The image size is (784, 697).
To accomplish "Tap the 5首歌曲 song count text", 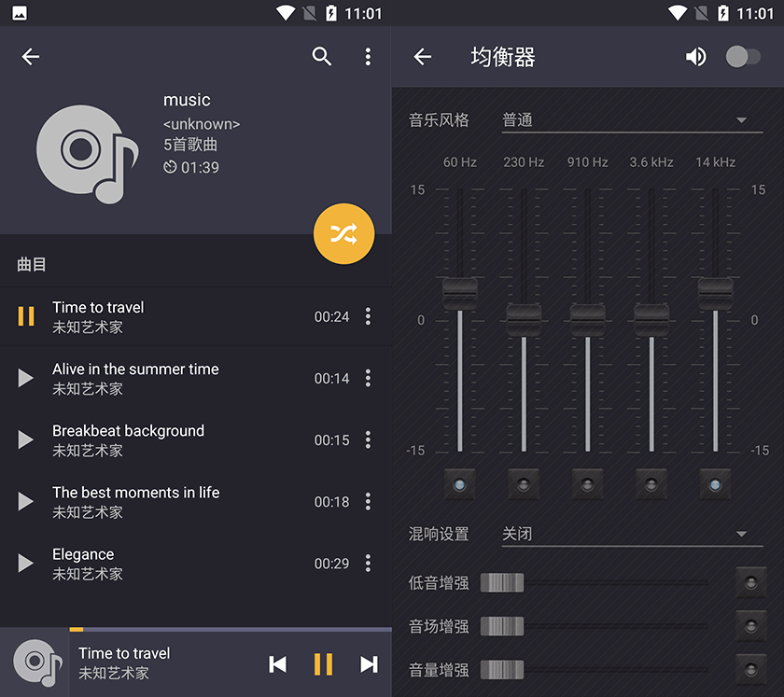I will pyautogui.click(x=190, y=145).
